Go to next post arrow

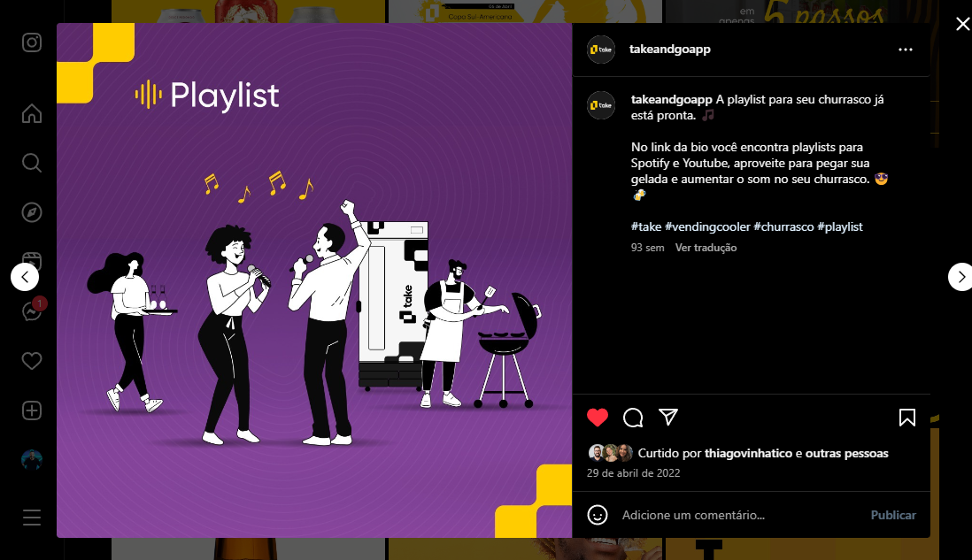pos(960,277)
